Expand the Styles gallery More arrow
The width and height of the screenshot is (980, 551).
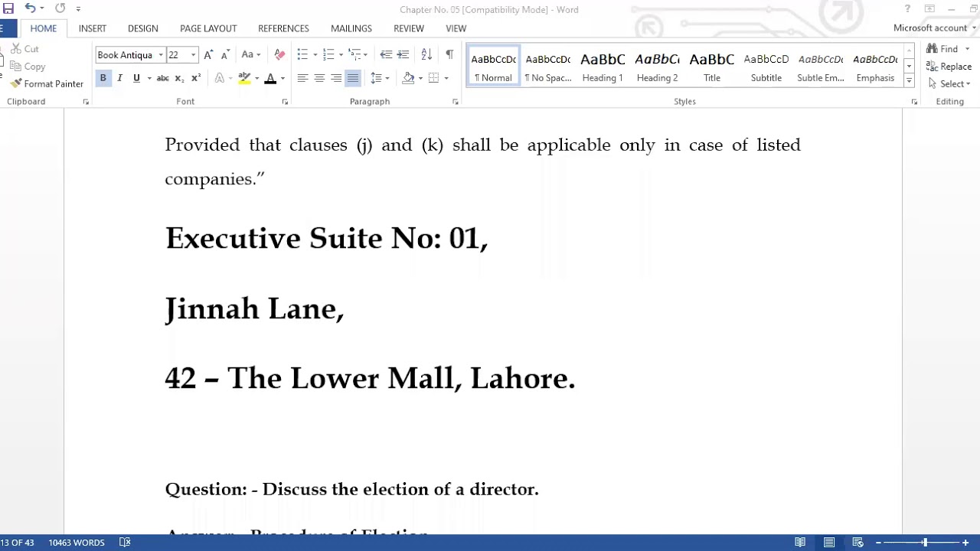pos(909,80)
